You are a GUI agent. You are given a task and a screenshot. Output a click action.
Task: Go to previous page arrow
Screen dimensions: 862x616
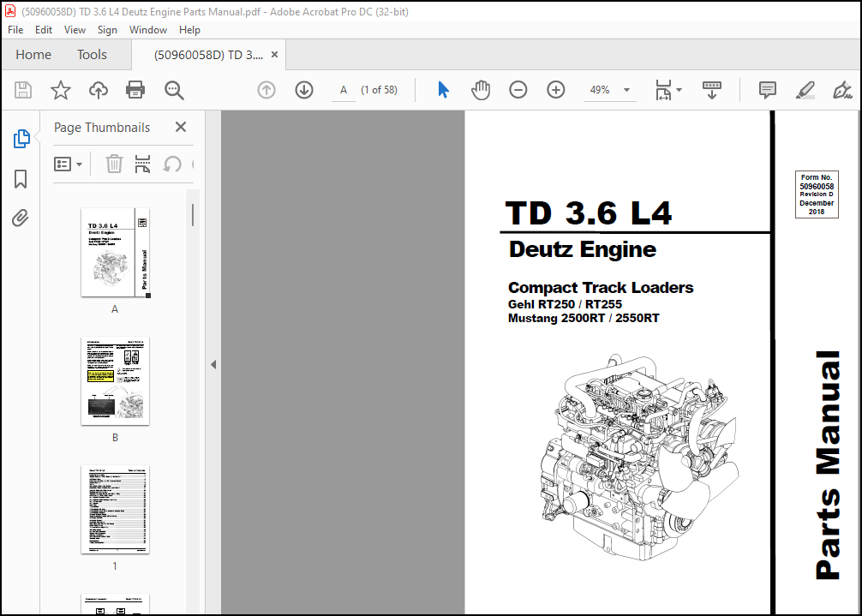click(266, 90)
